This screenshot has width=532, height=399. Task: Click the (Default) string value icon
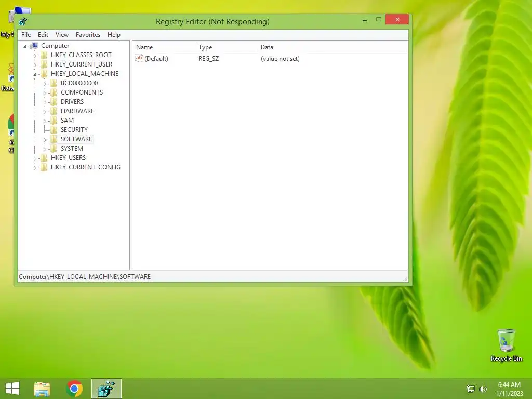[139, 58]
